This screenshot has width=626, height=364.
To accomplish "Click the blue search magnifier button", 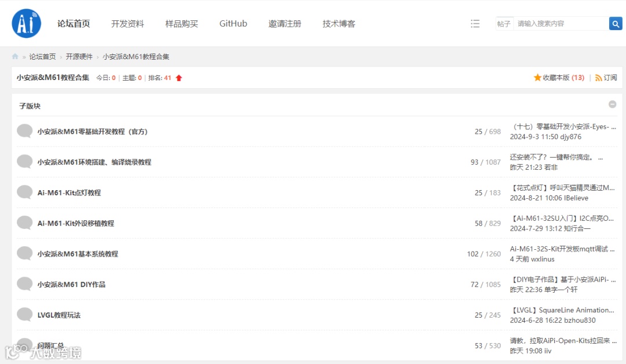I will click(x=616, y=24).
